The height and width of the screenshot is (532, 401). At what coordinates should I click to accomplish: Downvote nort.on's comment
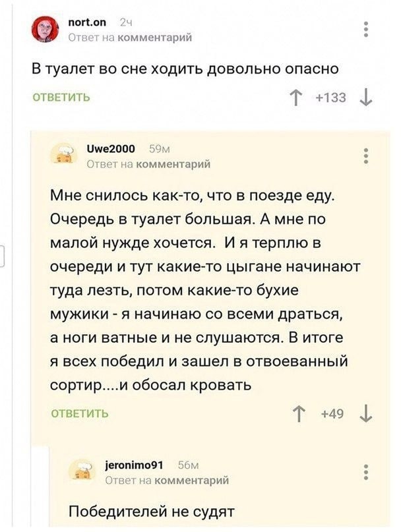[365, 99]
